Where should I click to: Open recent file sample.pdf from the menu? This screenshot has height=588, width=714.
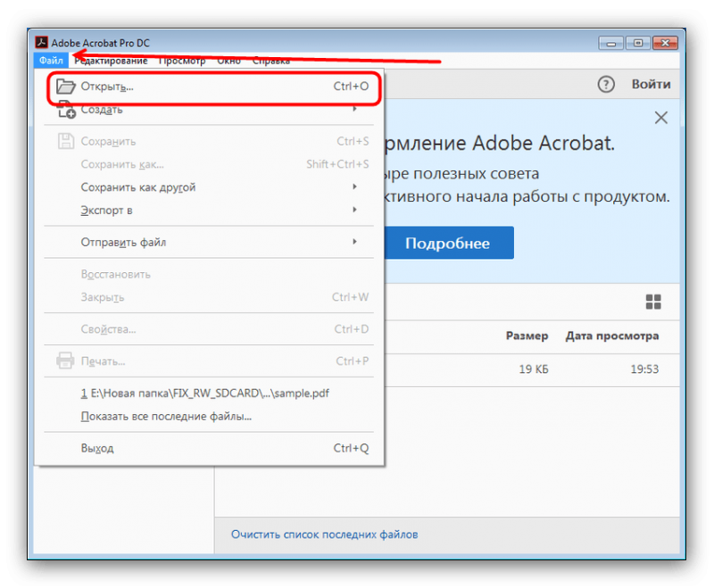[x=210, y=393]
